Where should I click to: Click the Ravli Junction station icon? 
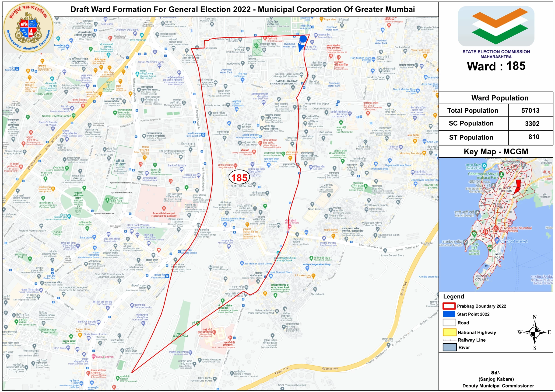click(204, 135)
